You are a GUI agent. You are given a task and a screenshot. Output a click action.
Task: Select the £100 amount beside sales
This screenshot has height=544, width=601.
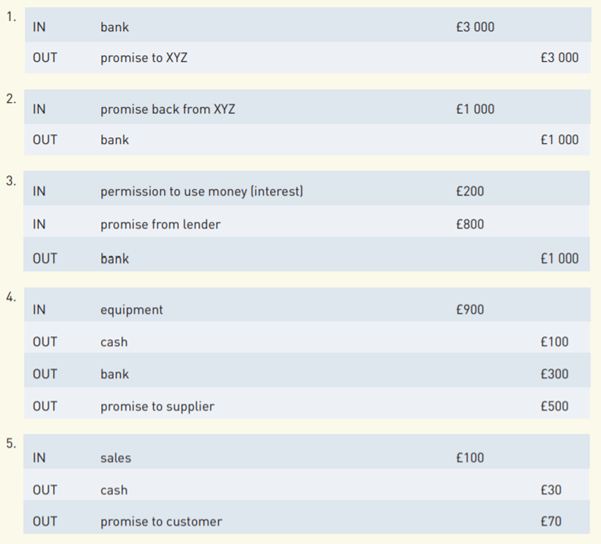(x=469, y=458)
